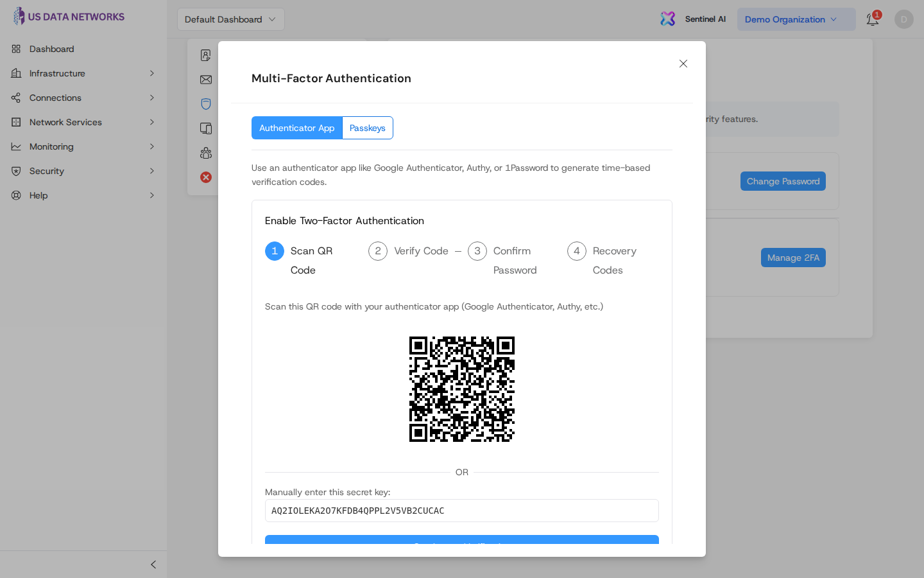Click the Monitoring sidebar label
This screenshot has width=924, height=578.
tap(51, 146)
